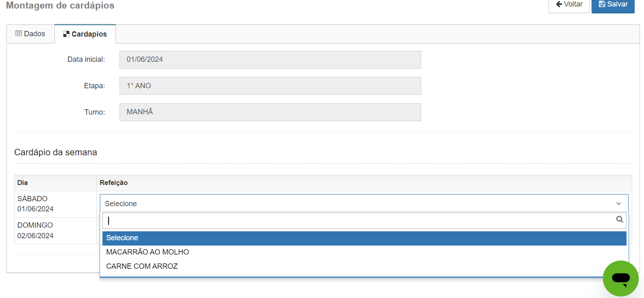
Task: Click the Turno field showing MANHÃ
Action: [270, 112]
